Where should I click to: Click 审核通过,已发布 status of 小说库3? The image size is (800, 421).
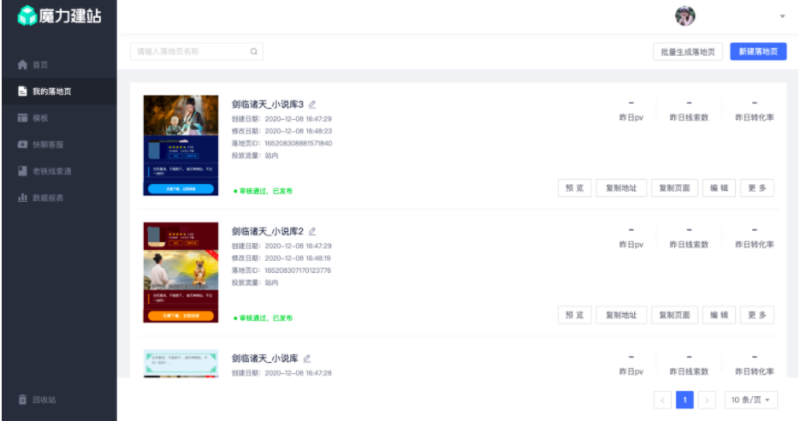pos(263,191)
